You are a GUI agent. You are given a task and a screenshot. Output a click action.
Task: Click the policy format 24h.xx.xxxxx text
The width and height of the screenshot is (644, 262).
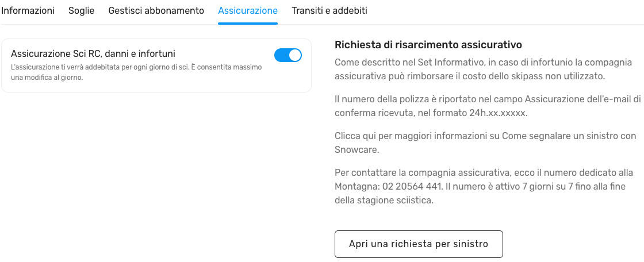(497, 113)
